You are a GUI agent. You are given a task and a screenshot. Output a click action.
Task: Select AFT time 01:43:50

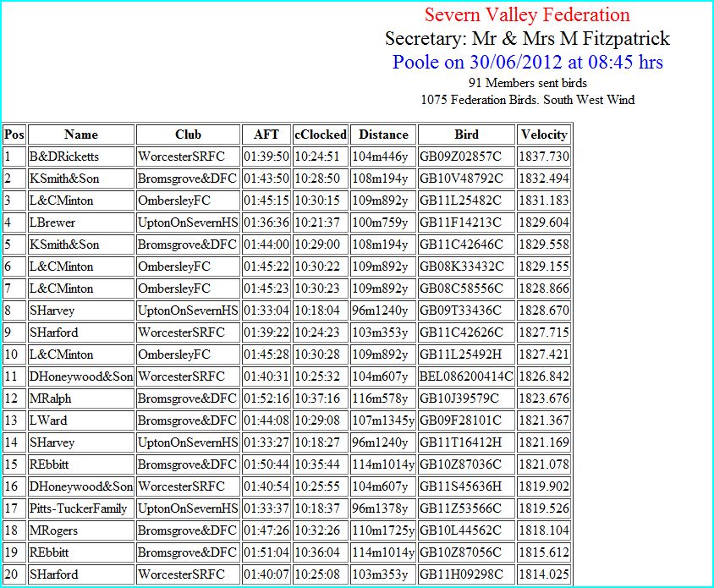click(x=266, y=179)
